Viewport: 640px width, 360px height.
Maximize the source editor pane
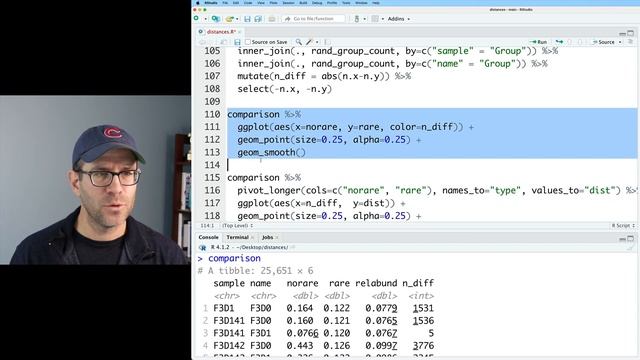tap(631, 33)
